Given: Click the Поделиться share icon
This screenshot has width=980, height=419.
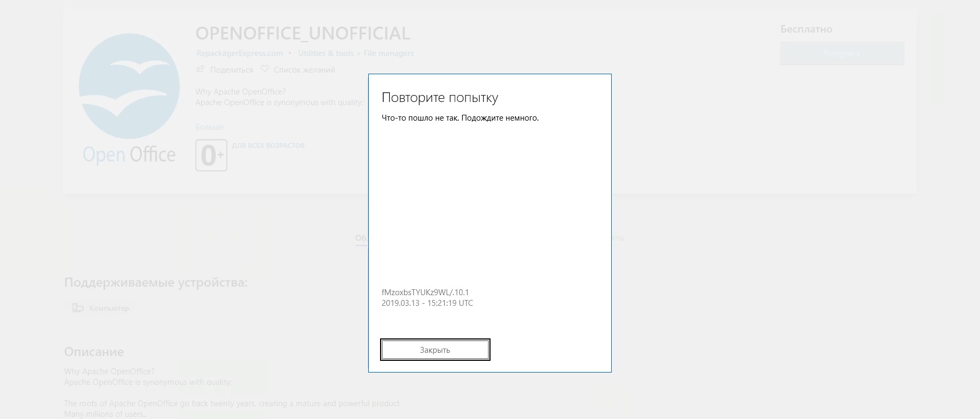Looking at the screenshot, I should [x=201, y=69].
